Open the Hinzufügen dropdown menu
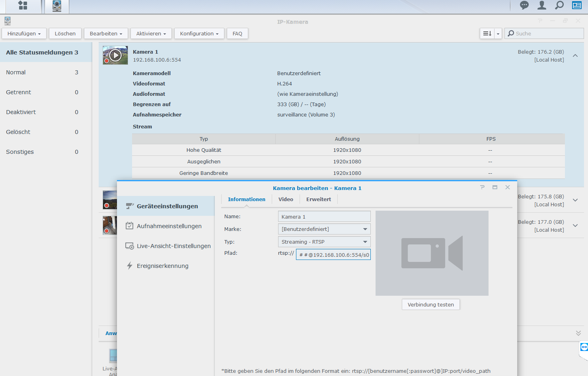This screenshot has height=376, width=588. coord(24,34)
